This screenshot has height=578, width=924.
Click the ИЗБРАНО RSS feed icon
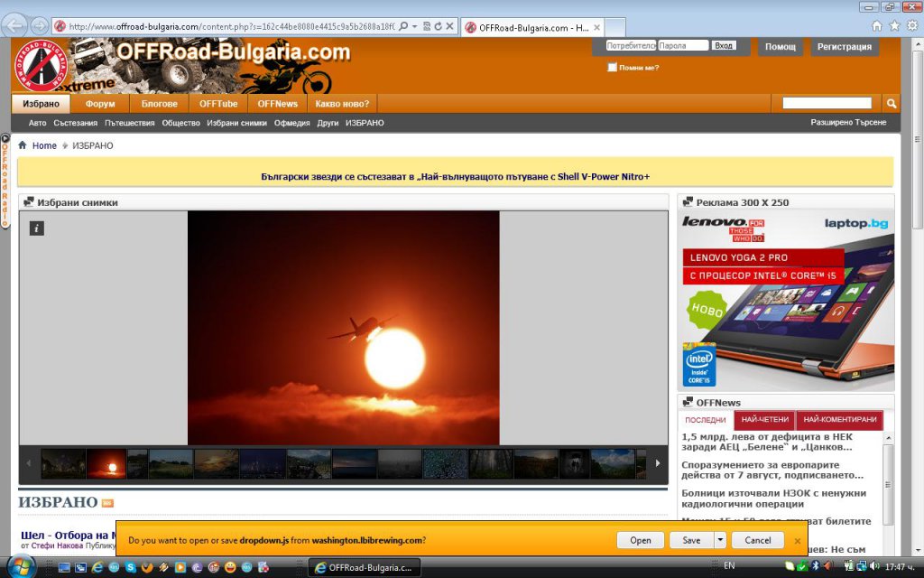[107, 503]
